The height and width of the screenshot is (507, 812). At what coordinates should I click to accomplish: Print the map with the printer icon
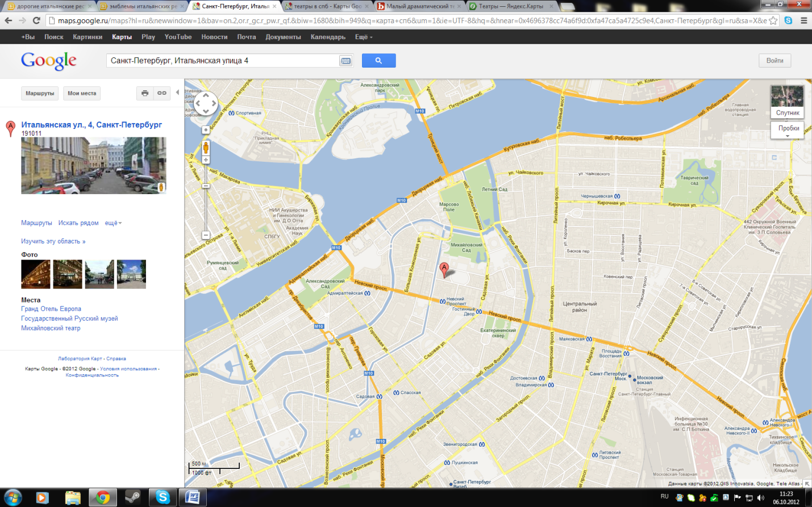[x=145, y=93]
